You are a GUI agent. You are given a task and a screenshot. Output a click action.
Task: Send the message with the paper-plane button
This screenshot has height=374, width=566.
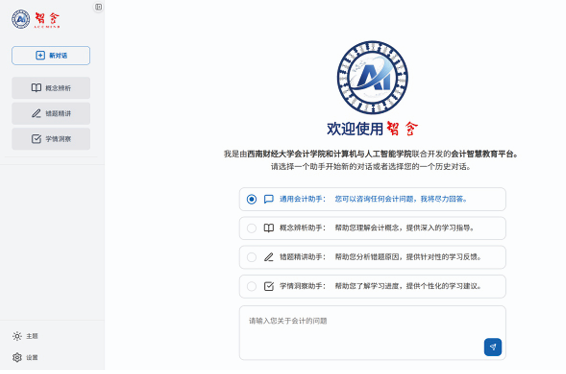pyautogui.click(x=493, y=347)
